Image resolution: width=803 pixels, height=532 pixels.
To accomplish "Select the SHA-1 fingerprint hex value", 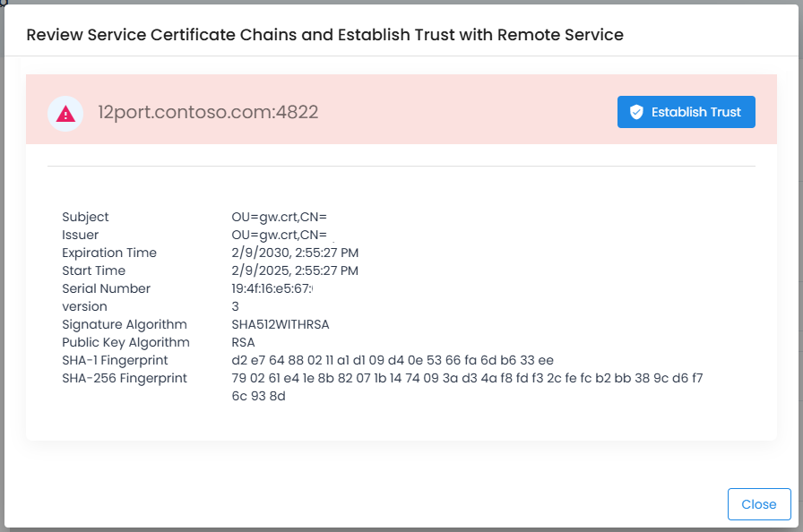I will [x=393, y=360].
